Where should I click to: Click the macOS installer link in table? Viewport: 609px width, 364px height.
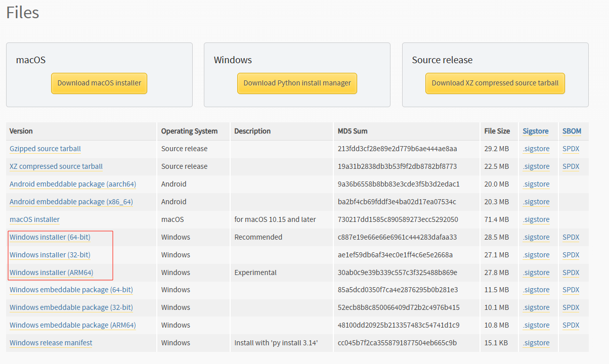34,219
